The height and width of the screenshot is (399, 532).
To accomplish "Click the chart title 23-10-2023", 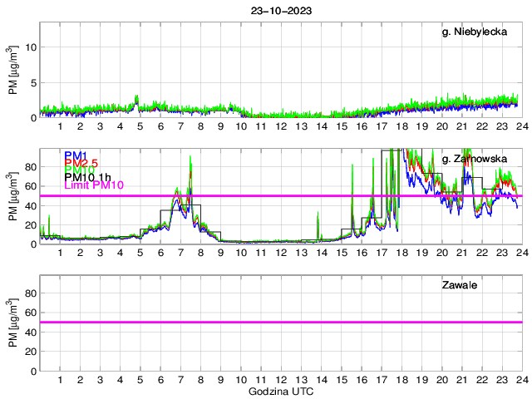I will click(x=281, y=11).
